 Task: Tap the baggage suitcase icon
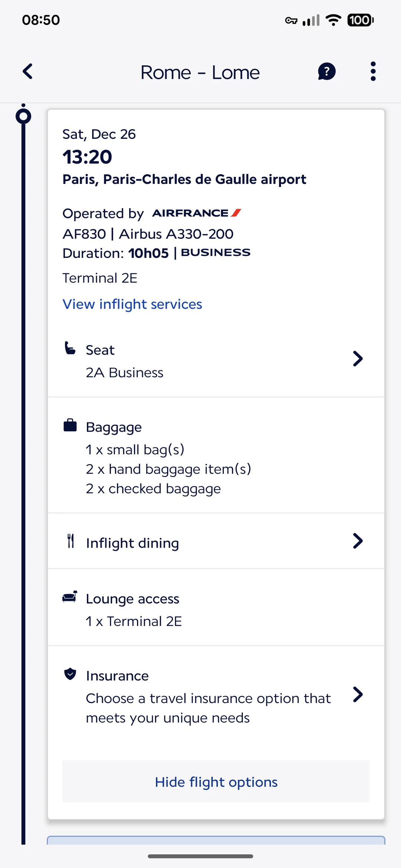click(x=70, y=425)
